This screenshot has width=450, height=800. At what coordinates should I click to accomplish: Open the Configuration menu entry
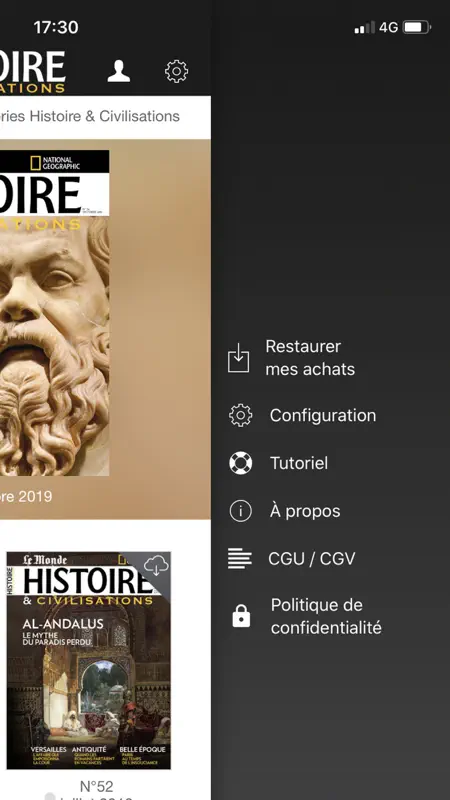pyautogui.click(x=323, y=415)
